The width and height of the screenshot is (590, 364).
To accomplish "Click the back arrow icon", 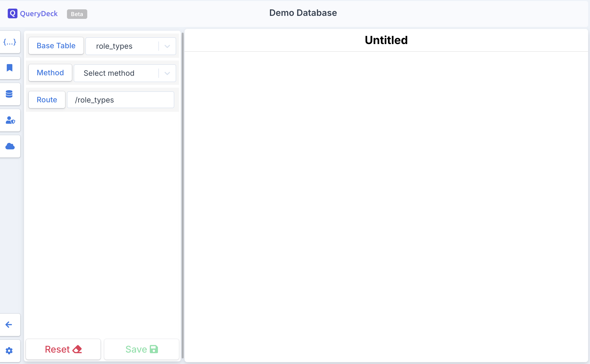I will click(9, 325).
